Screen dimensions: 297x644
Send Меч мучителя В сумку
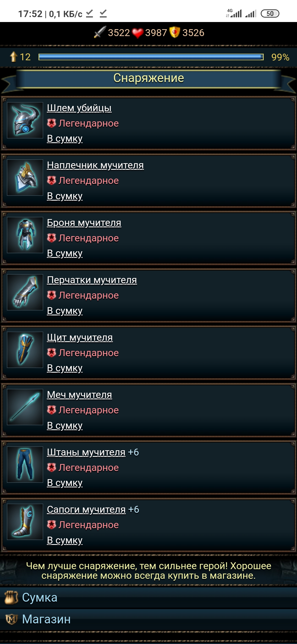(65, 425)
